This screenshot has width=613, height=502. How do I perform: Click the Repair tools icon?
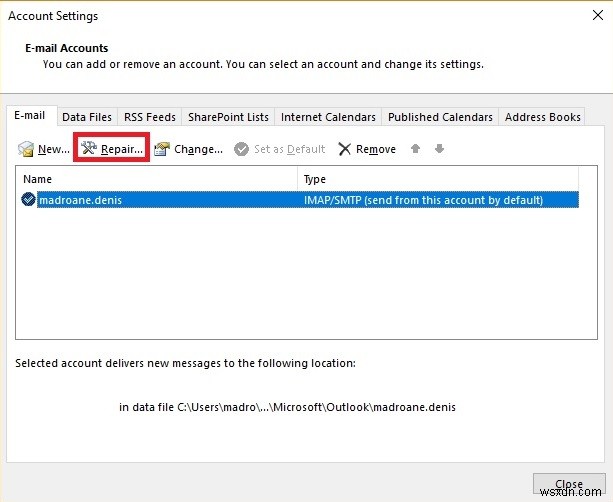point(88,148)
